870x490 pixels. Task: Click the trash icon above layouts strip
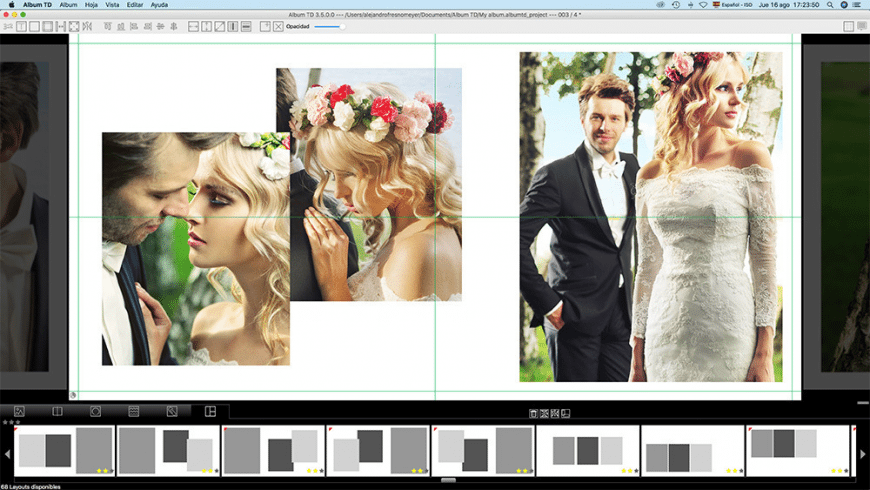534,413
